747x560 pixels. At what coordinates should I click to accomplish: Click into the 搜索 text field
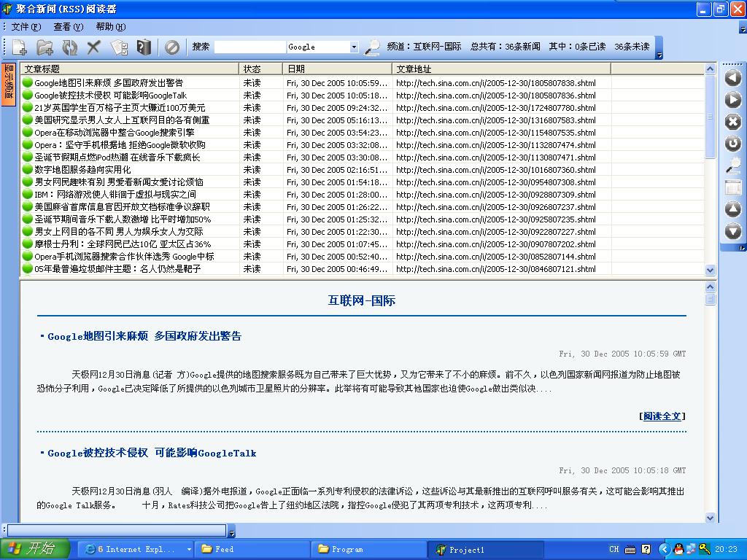[249, 47]
